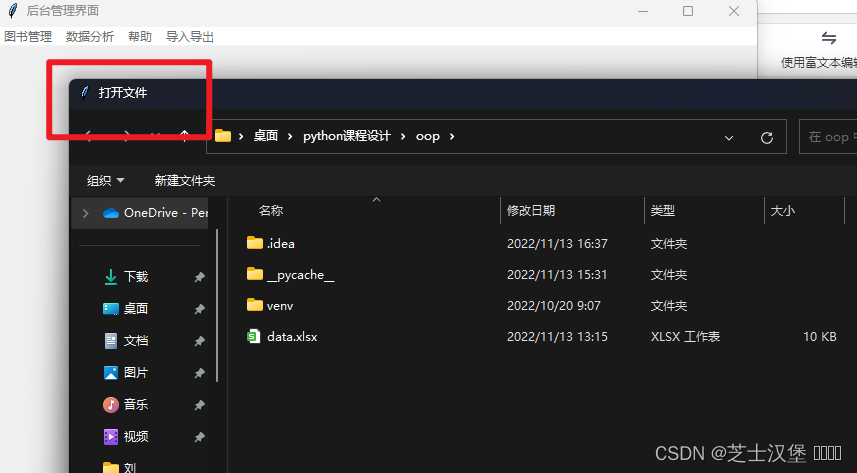857x473 pixels.
Task: Open the 导入导出 menu
Action: coord(190,37)
